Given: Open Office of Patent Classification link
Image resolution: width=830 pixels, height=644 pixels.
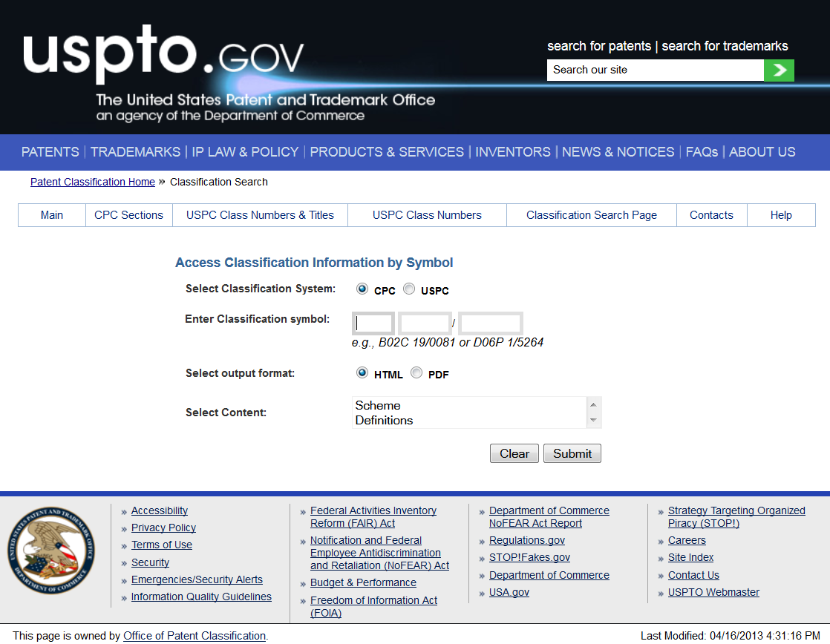Looking at the screenshot, I should (x=195, y=636).
